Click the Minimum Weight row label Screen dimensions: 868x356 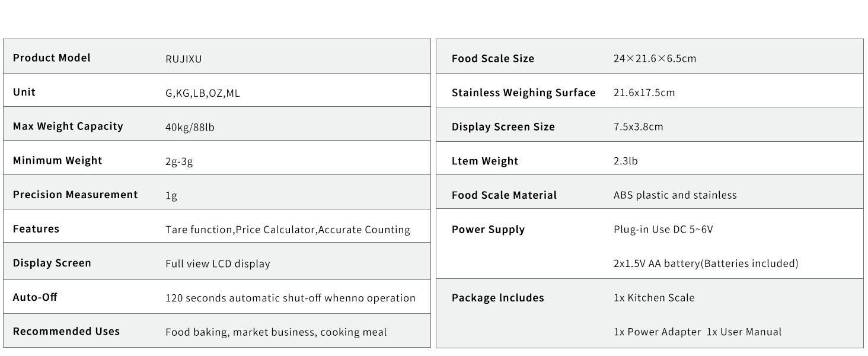point(57,160)
